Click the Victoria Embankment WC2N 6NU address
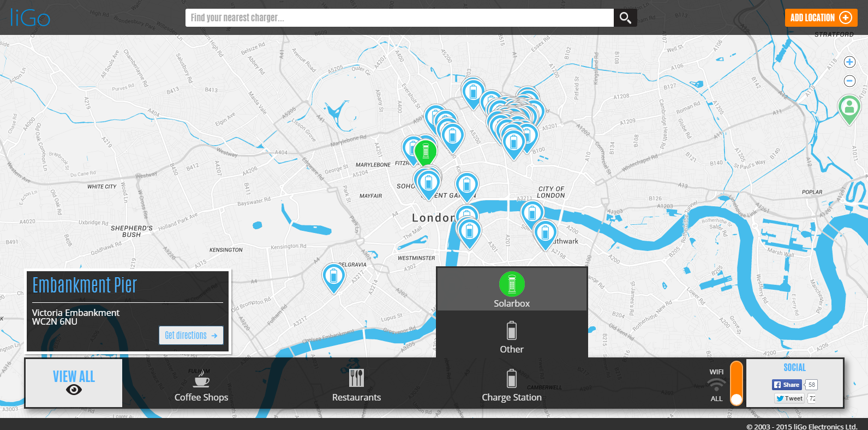Viewport: 868px width, 430px height. point(76,317)
